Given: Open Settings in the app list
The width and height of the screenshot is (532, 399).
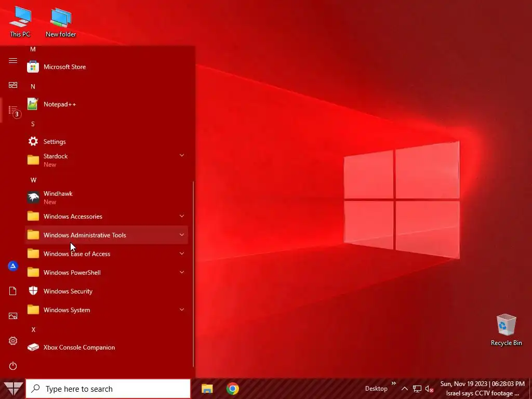Looking at the screenshot, I should point(107,141).
